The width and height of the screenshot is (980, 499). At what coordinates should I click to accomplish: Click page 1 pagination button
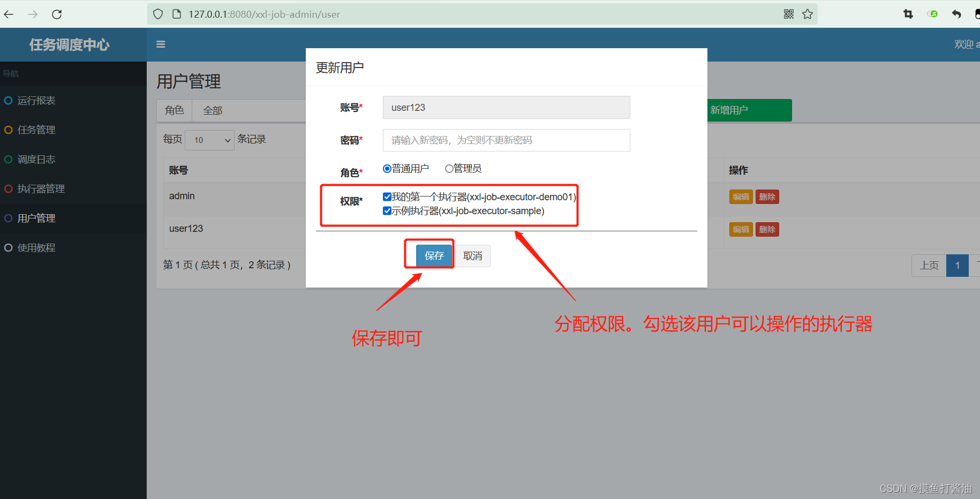(958, 266)
